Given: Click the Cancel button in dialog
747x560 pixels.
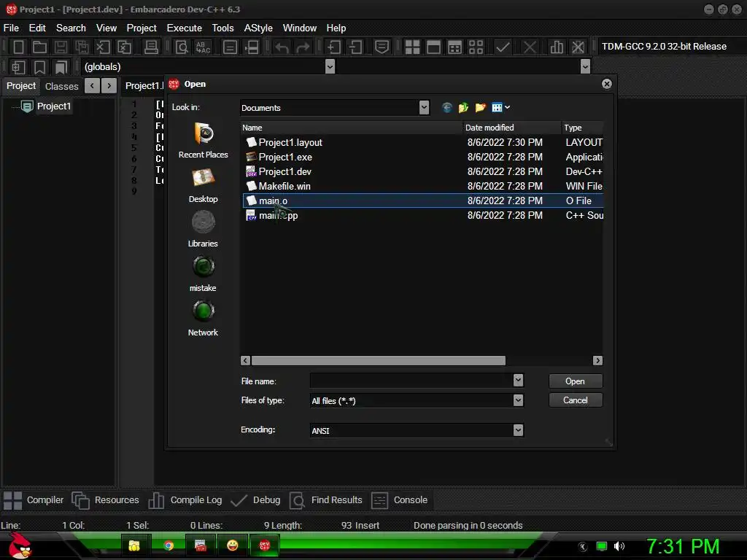Looking at the screenshot, I should [576, 400].
